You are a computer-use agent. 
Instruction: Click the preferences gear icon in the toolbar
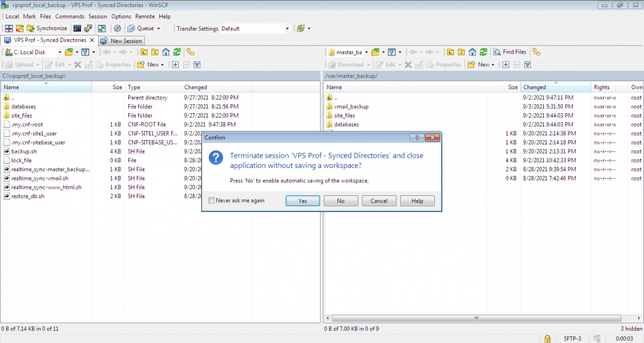click(118, 28)
